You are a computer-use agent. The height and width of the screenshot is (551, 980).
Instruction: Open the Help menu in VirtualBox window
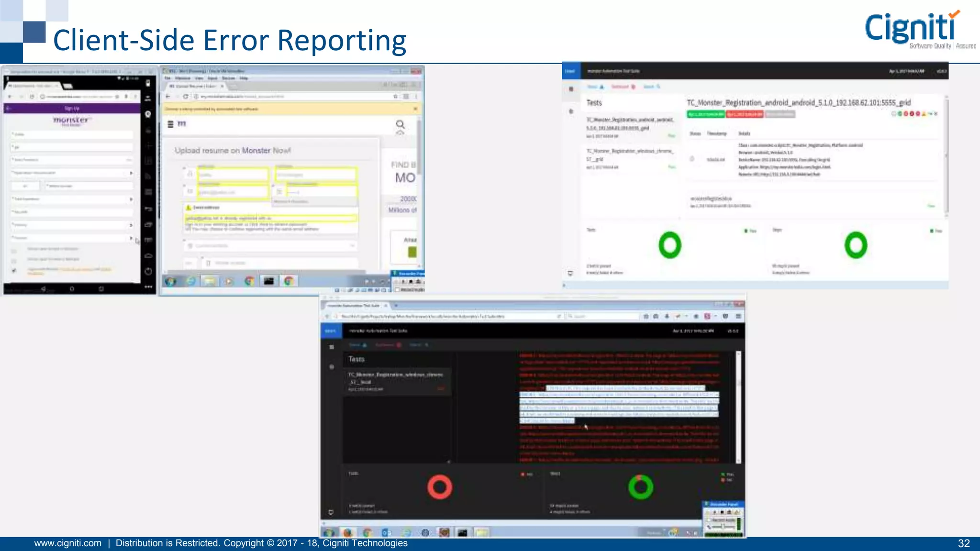244,78
